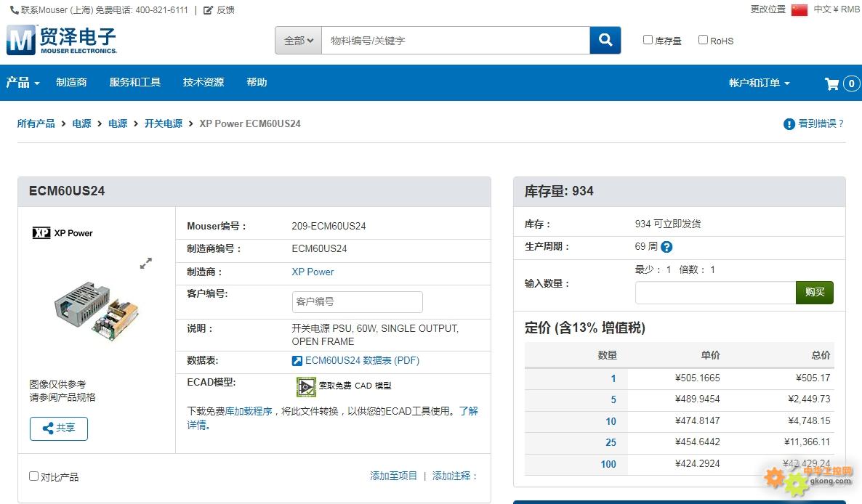Screen dimensions: 862x504
Task: Enable the RoHS filter checkbox
Action: [x=703, y=39]
